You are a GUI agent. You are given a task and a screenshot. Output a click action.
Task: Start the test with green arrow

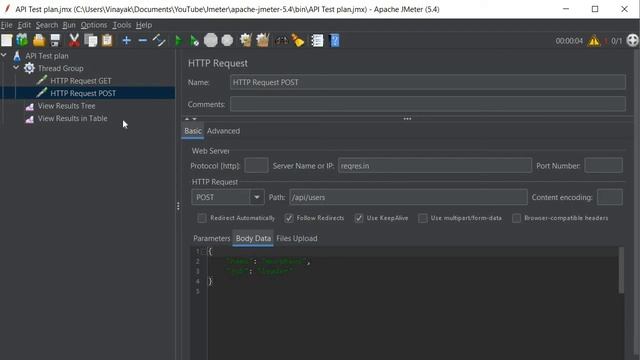pos(178,40)
